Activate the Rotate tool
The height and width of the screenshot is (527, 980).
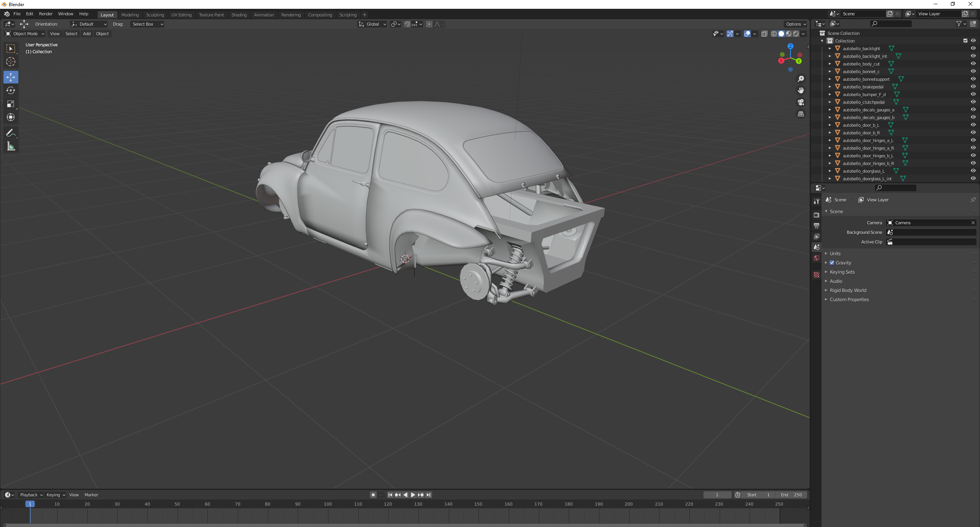tap(11, 90)
